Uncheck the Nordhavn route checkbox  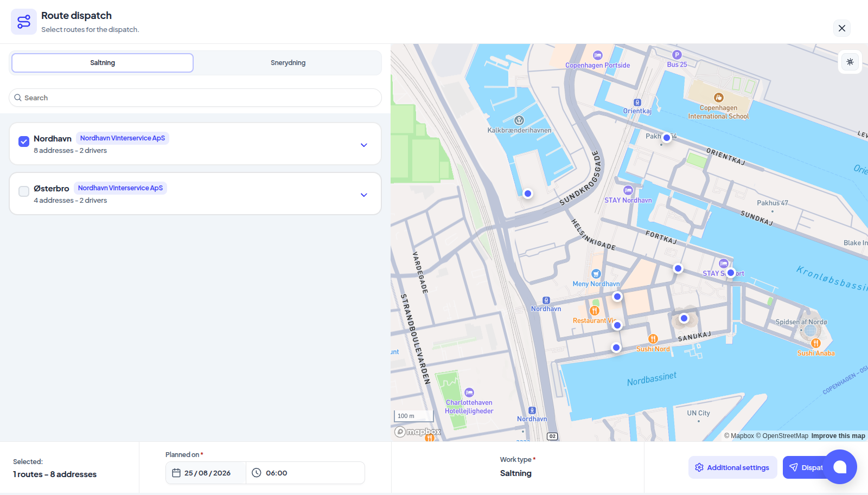24,142
